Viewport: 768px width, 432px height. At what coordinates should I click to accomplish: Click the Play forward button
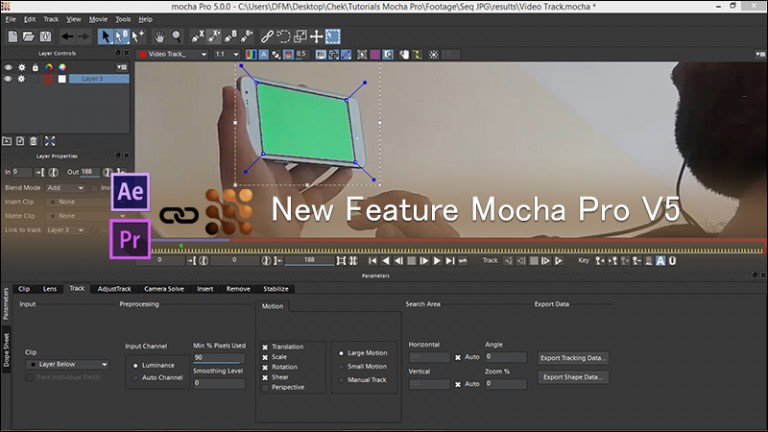[x=437, y=261]
